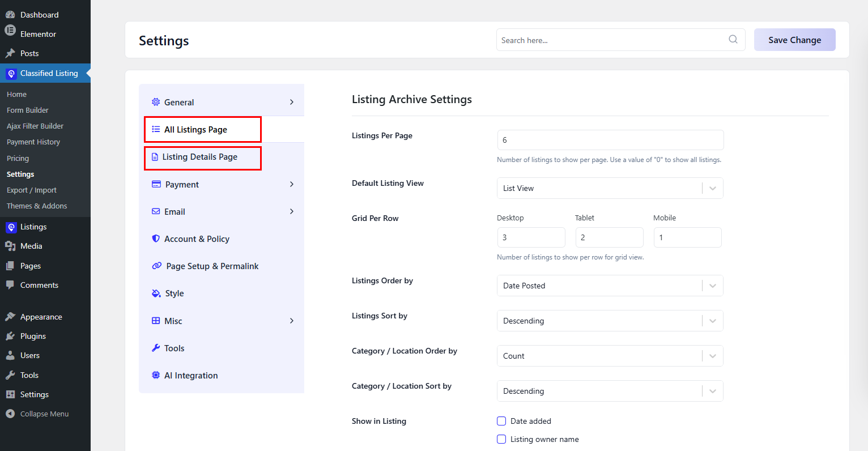Click the Desktop grid per row input

pyautogui.click(x=531, y=237)
